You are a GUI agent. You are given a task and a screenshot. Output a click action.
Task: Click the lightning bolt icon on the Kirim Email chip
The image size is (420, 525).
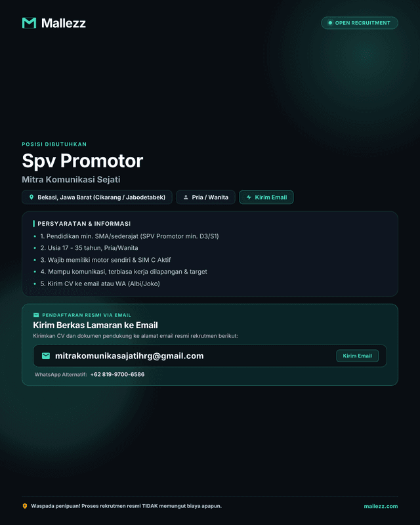click(249, 198)
